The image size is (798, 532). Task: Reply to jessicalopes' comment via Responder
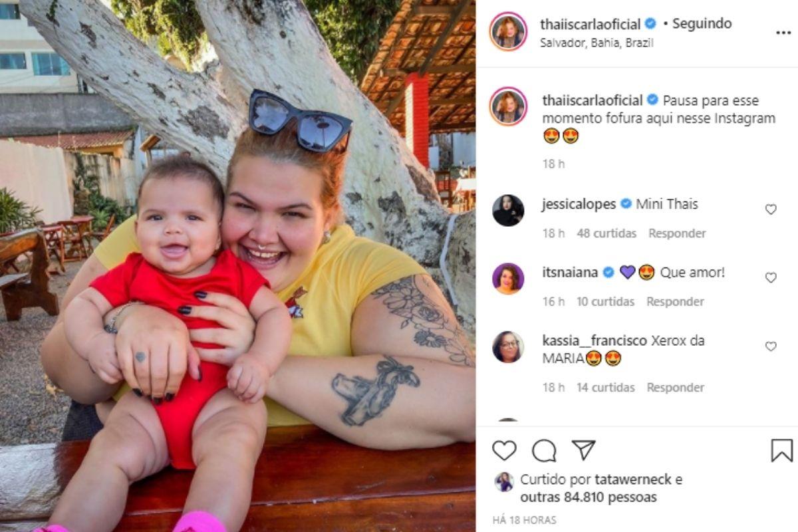pyautogui.click(x=677, y=233)
